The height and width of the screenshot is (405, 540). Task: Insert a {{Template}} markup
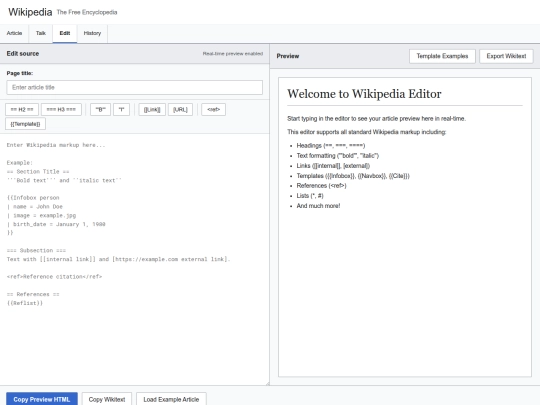coord(25,124)
